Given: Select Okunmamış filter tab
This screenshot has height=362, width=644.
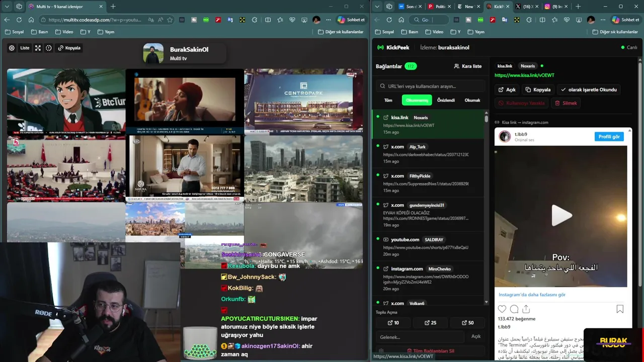Looking at the screenshot, I should pos(417,100).
